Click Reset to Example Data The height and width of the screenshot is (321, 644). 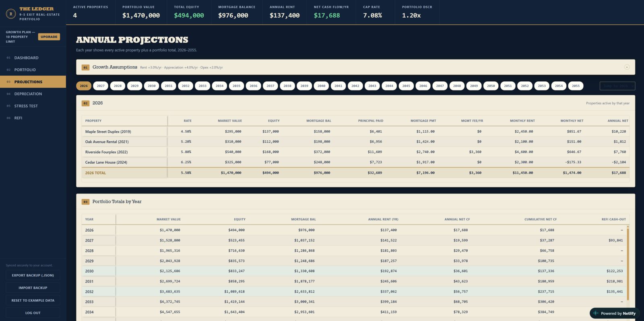[x=33, y=300]
